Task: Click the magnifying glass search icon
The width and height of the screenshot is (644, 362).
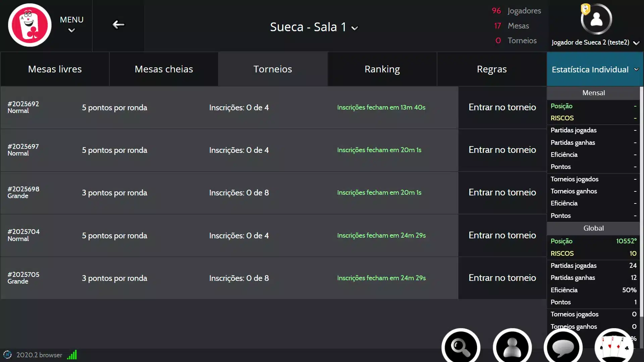Action: (461, 347)
